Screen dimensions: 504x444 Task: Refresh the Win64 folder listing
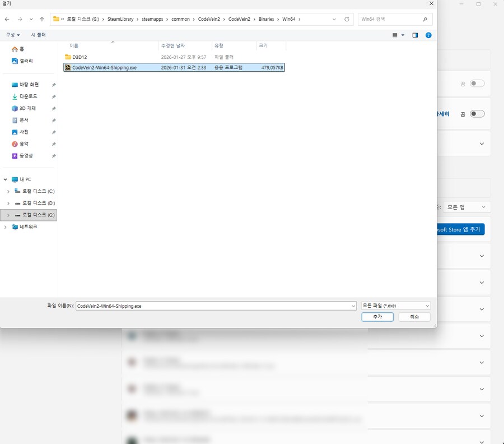pos(347,19)
